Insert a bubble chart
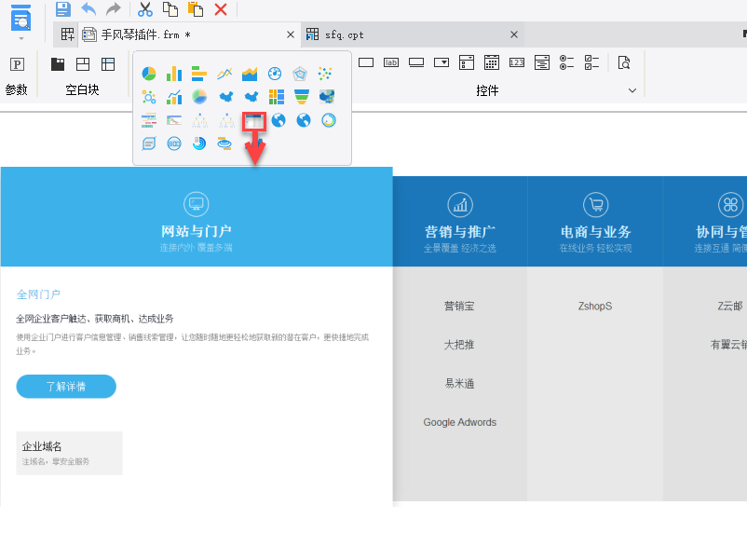747x560 pixels. point(149,97)
